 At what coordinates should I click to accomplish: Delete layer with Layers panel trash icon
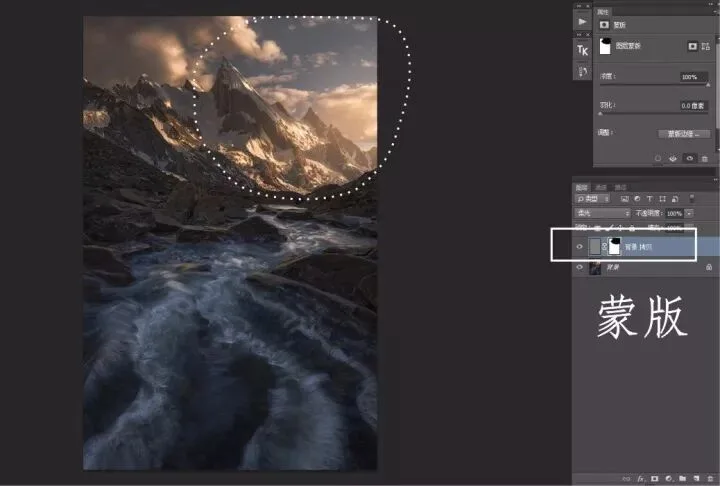(710, 479)
